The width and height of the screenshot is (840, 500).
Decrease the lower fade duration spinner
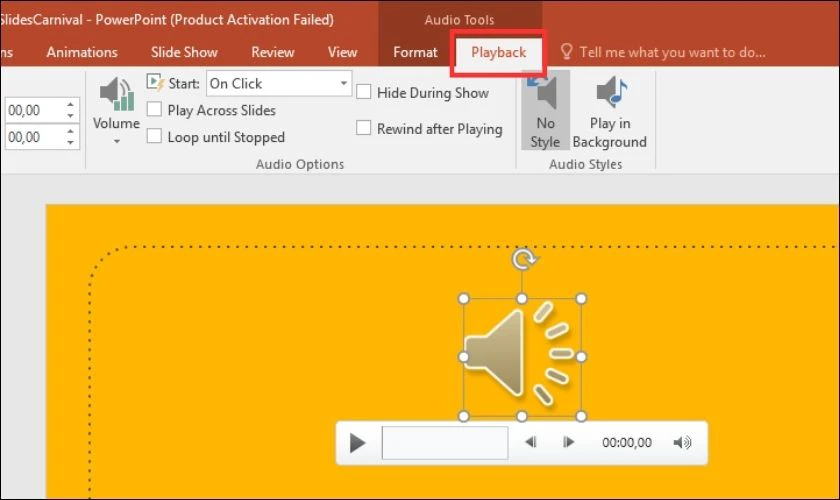[x=71, y=143]
